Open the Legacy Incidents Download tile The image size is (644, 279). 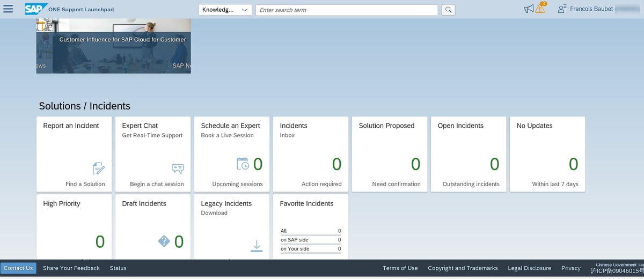(232, 227)
